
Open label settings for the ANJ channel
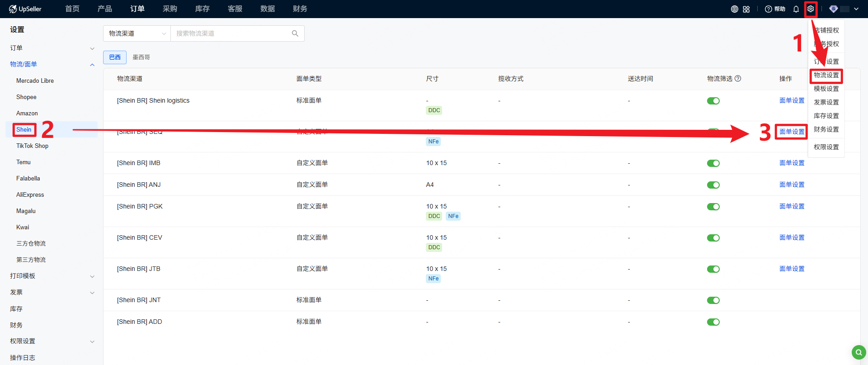[792, 185]
